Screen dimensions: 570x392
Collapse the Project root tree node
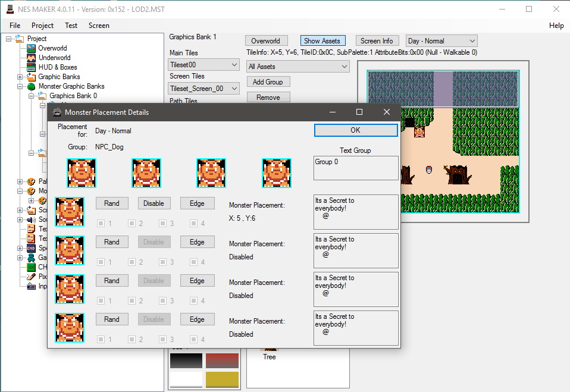click(x=8, y=39)
